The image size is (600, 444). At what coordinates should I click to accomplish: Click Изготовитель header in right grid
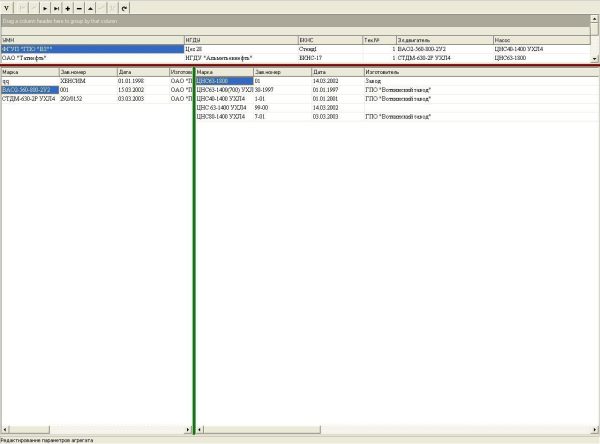point(481,72)
